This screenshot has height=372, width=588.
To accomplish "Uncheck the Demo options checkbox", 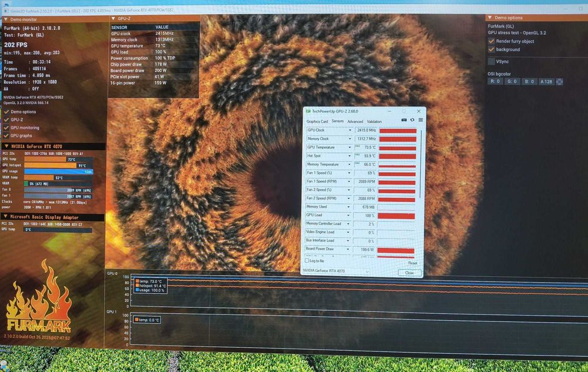I will 6,112.
